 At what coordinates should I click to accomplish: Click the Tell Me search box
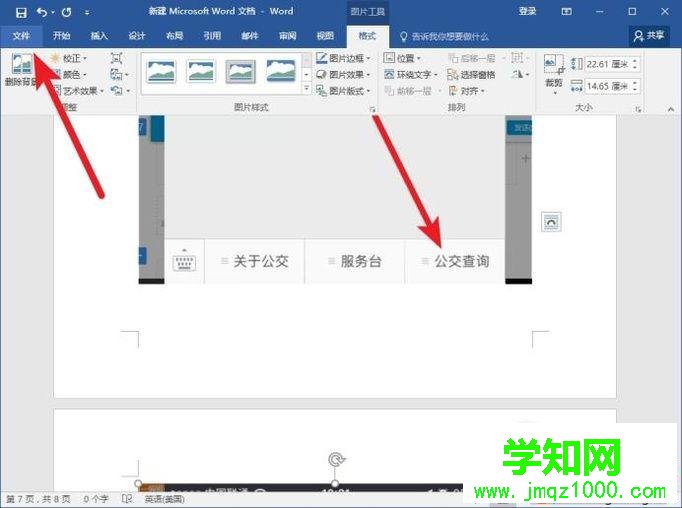coord(444,37)
